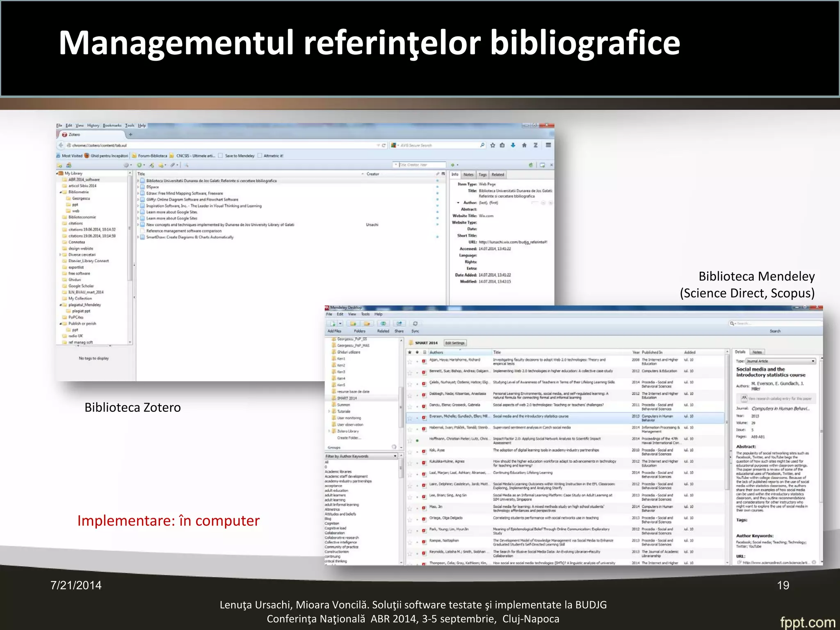The image size is (840, 630).
Task: Toggle favorite star for Kok, Ayse row
Action: point(409,452)
